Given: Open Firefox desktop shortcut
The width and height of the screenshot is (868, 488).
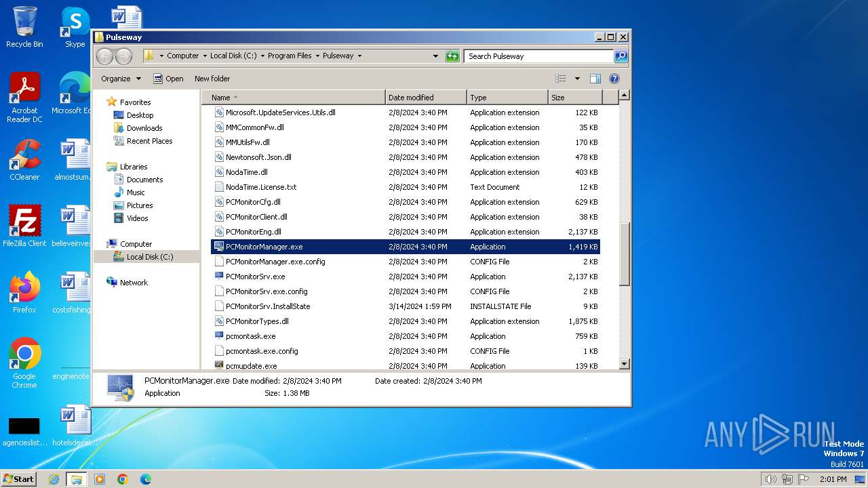Looking at the screenshot, I should [24, 293].
